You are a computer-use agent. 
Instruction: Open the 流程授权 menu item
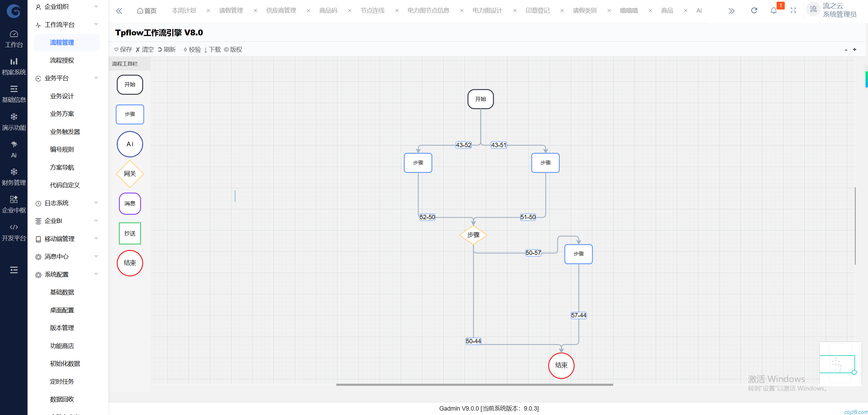[62, 60]
